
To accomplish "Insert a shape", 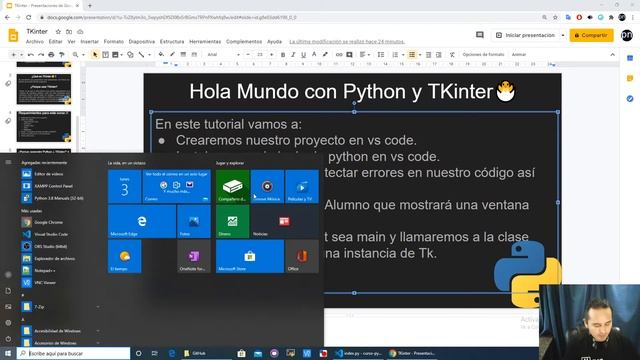I will point(130,55).
